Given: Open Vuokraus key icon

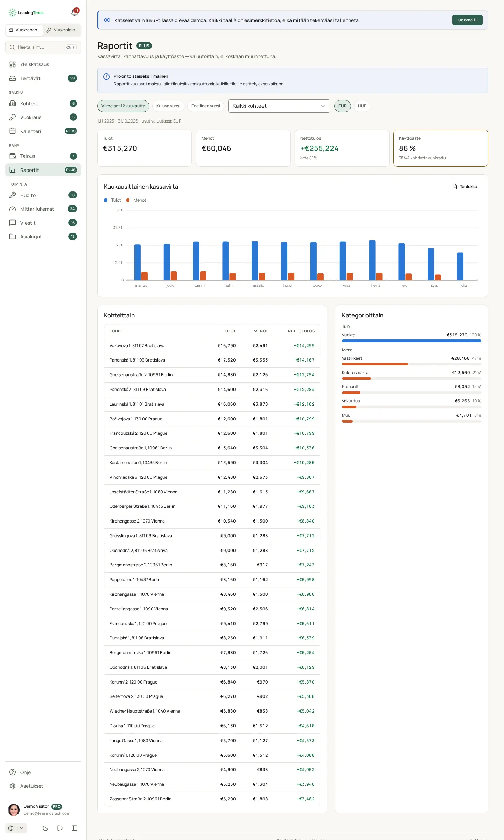Looking at the screenshot, I should click(13, 117).
